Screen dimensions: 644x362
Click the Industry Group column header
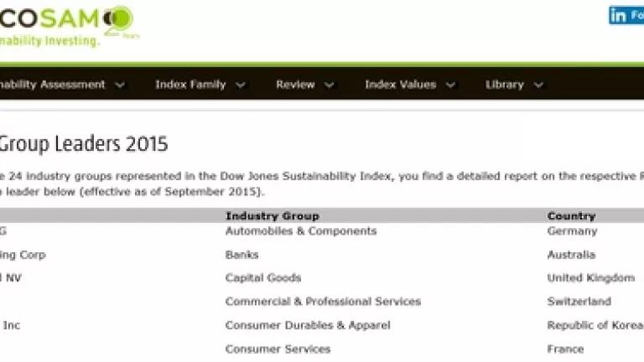coord(273,216)
